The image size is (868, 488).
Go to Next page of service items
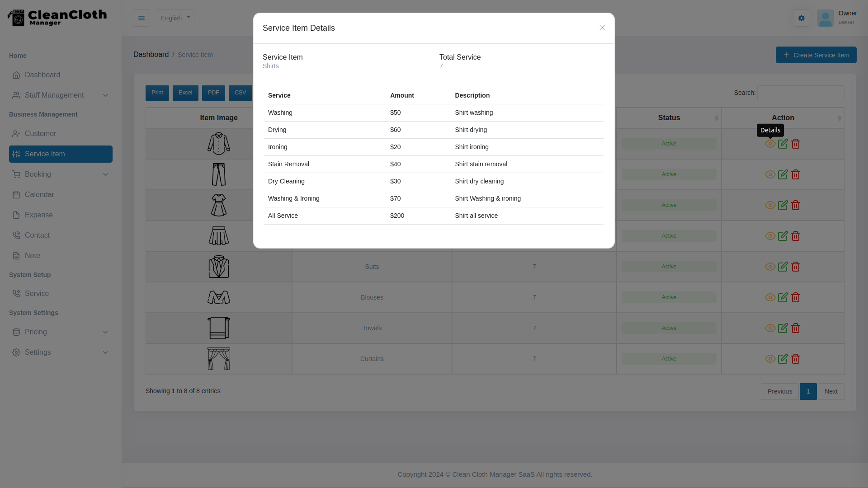tap(831, 391)
